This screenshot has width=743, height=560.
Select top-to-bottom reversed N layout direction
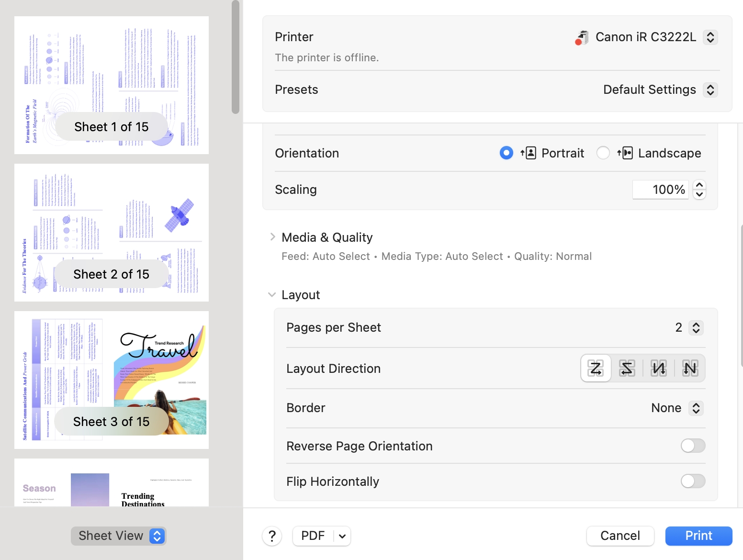tap(659, 368)
